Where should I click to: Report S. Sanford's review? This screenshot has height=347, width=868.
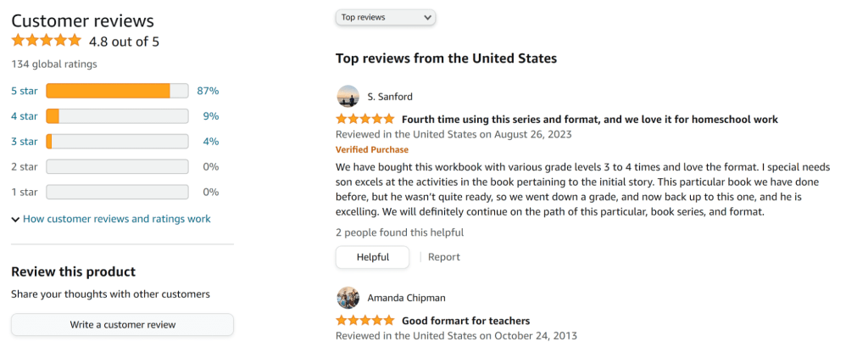tap(444, 257)
